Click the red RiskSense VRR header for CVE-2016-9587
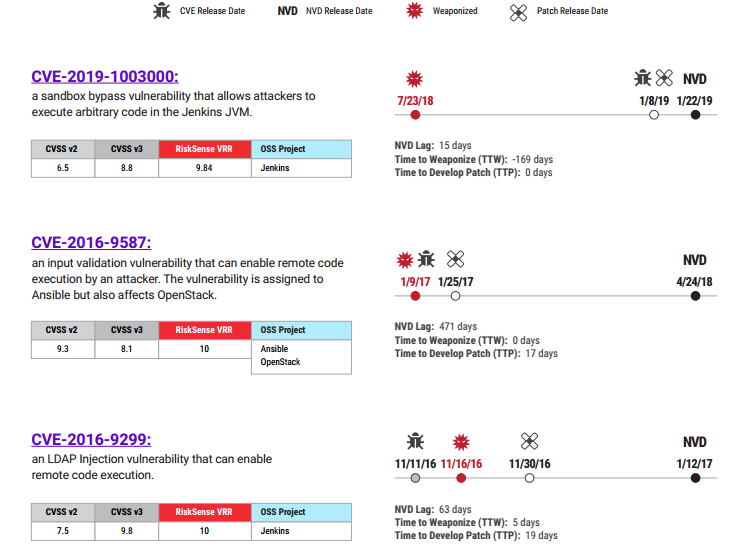Screen dimensions: 732x558 point(204,330)
